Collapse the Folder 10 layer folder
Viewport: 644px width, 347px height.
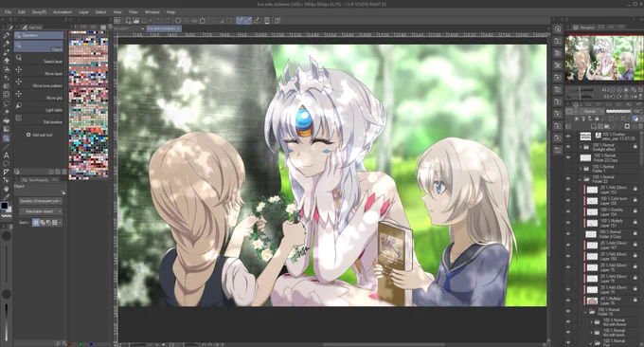585,312
